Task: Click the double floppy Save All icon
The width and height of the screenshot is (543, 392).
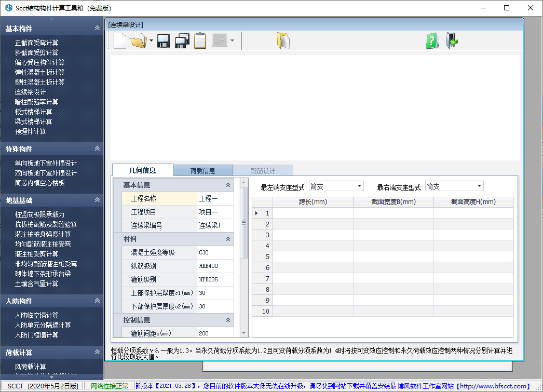Action: coord(182,41)
